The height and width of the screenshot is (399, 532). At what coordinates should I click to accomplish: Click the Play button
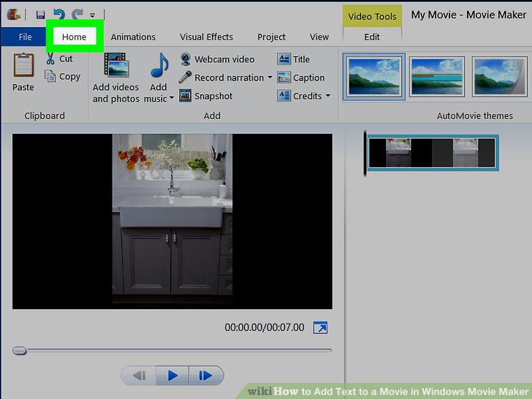[172, 376]
